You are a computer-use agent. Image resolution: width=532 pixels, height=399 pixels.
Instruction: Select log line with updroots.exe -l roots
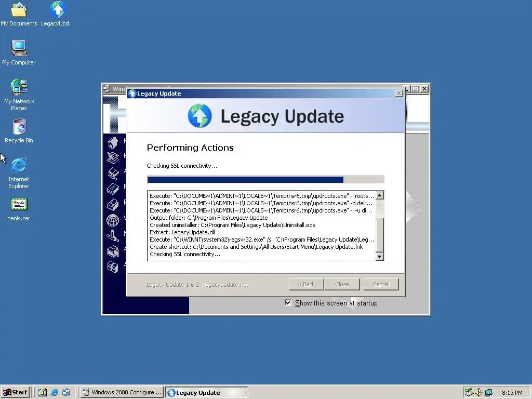[x=262, y=196]
